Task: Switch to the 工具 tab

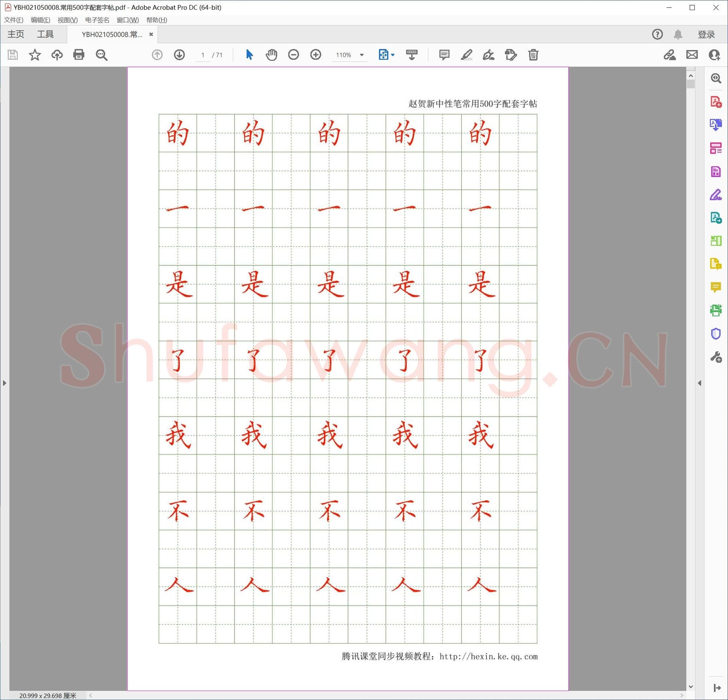Action: [45, 34]
